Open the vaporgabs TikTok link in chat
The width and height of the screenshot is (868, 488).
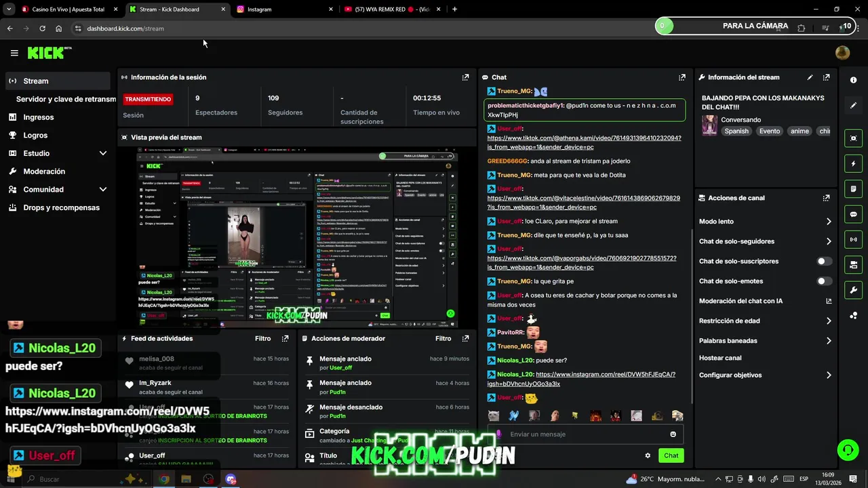point(581,263)
